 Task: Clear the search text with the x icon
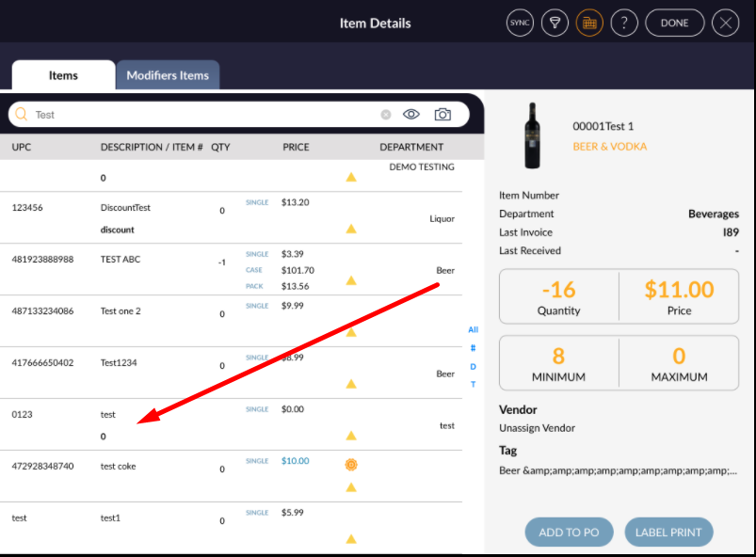tap(386, 115)
